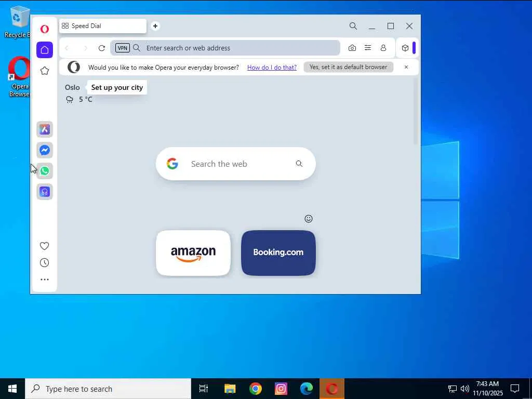
Task: Click 'Yes, set it as default browser'
Action: pyautogui.click(x=348, y=67)
